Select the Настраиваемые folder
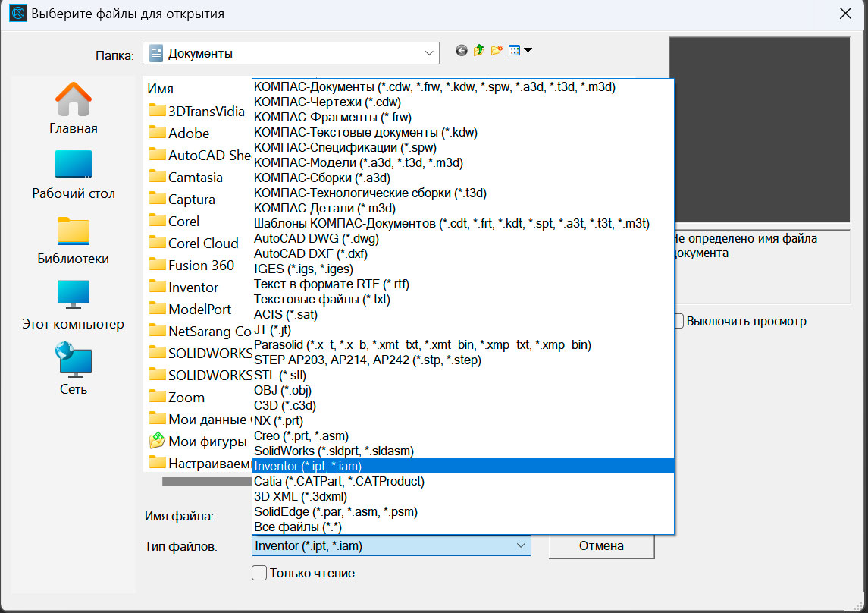Viewport: 868px width, 613px height. 200,463
